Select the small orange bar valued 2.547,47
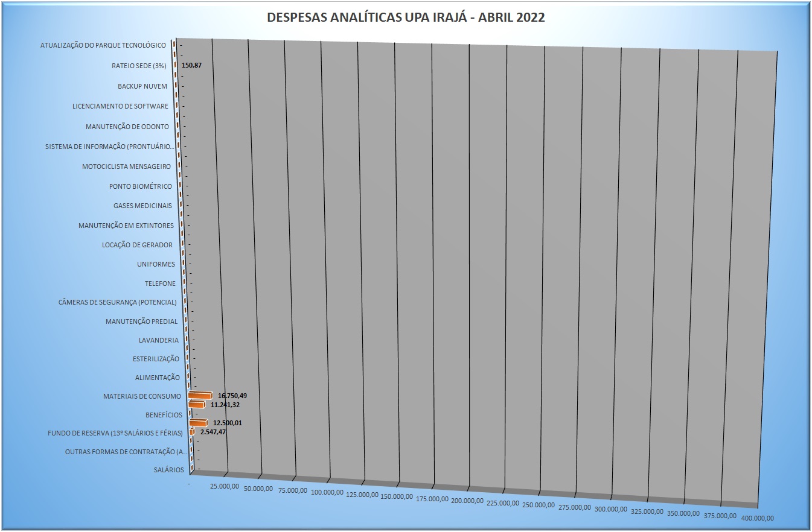Viewport: 812px width, 532px height. (x=192, y=432)
